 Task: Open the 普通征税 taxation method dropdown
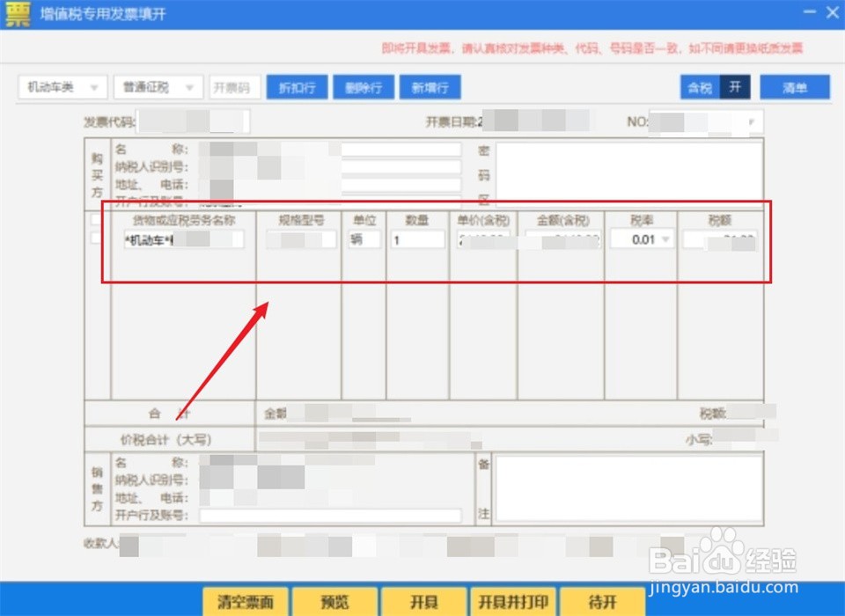157,86
